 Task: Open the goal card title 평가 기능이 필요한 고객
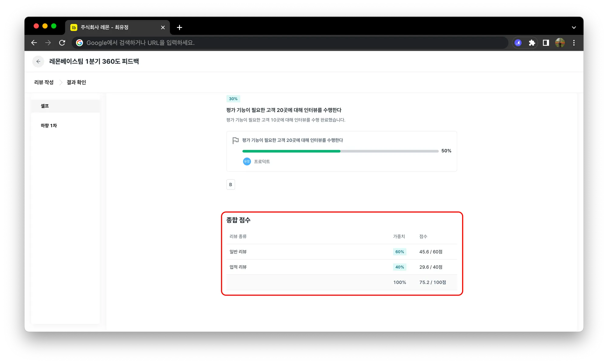[292, 140]
